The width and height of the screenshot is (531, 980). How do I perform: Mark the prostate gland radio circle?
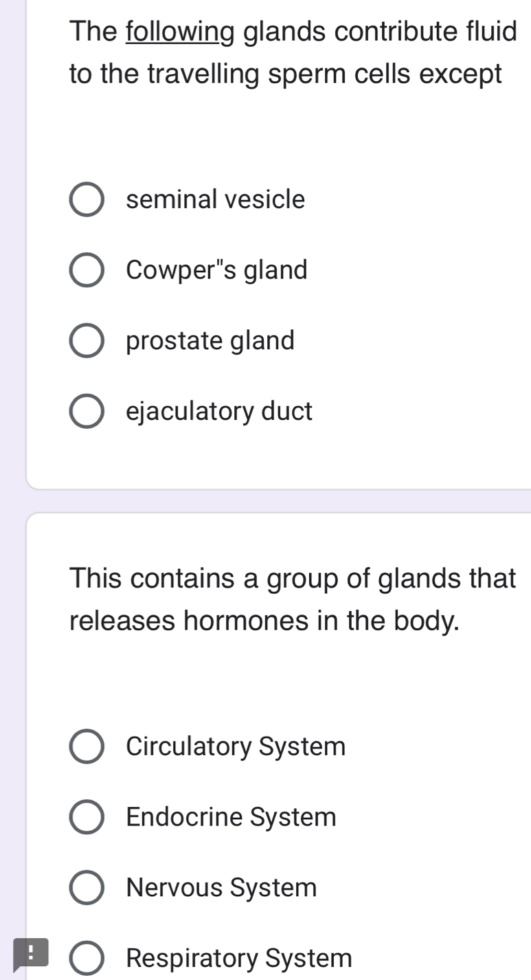[87, 341]
